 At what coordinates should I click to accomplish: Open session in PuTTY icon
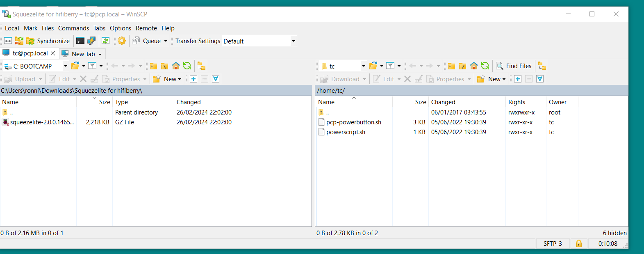[91, 41]
